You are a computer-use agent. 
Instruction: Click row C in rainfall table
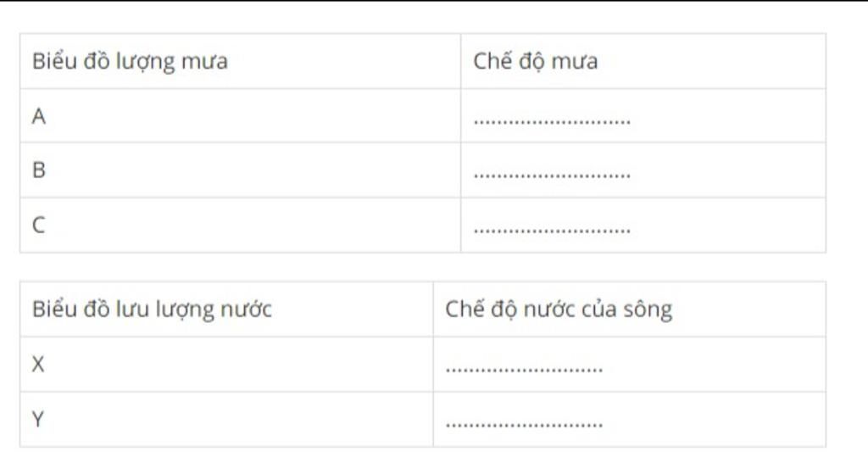coord(423,225)
